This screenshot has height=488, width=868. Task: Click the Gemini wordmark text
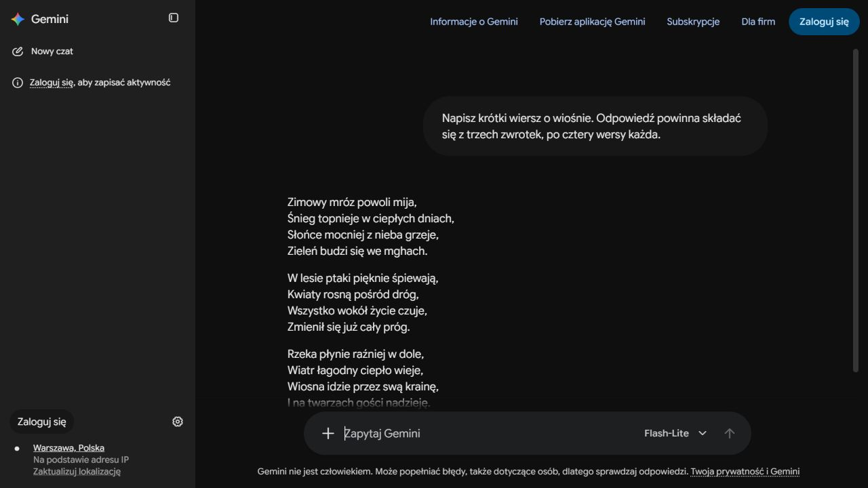[x=50, y=19]
